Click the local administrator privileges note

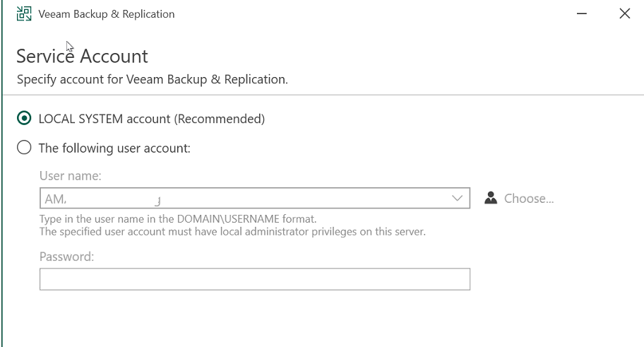tap(232, 232)
